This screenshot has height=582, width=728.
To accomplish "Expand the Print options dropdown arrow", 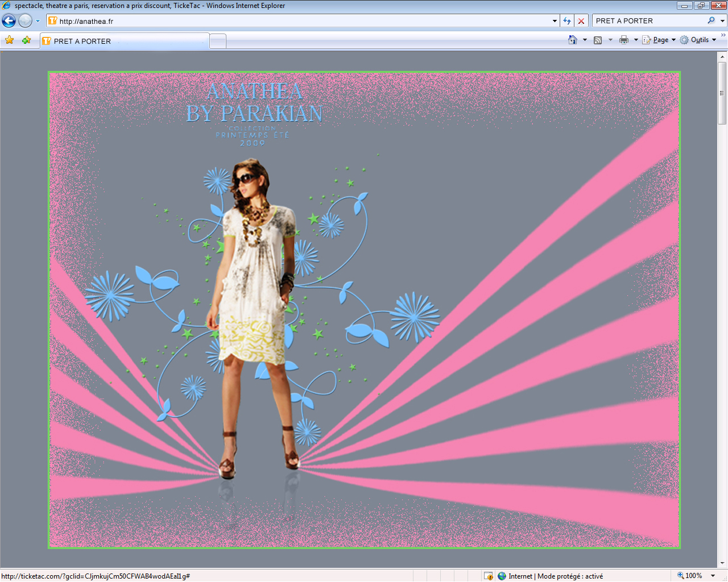I will [636, 40].
